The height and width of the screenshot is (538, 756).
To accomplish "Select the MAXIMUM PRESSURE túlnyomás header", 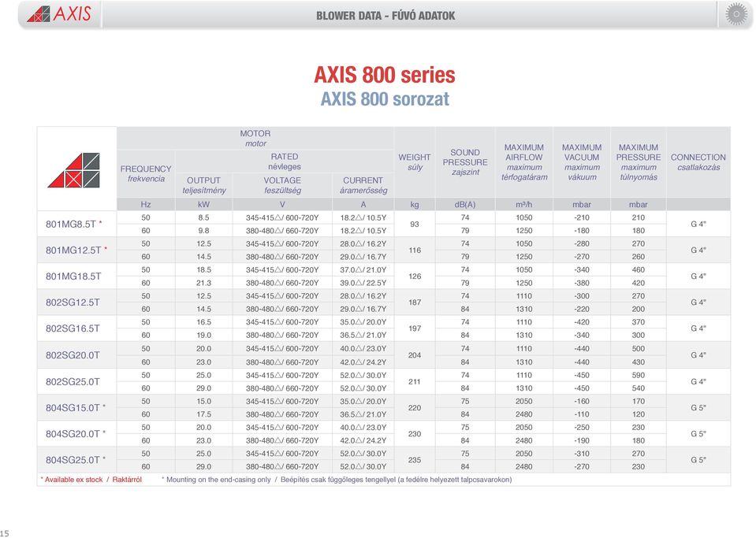I will 639,161.
